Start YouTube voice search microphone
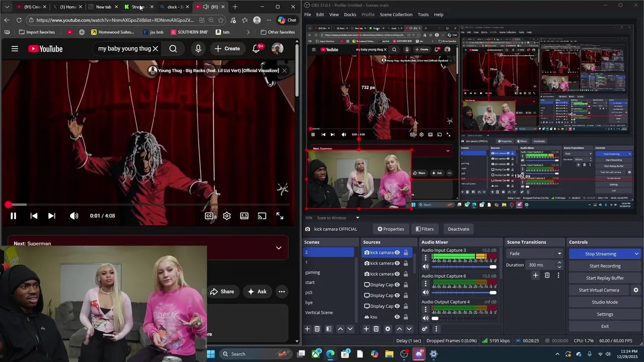This screenshot has width=644, height=362. pyautogui.click(x=198, y=49)
